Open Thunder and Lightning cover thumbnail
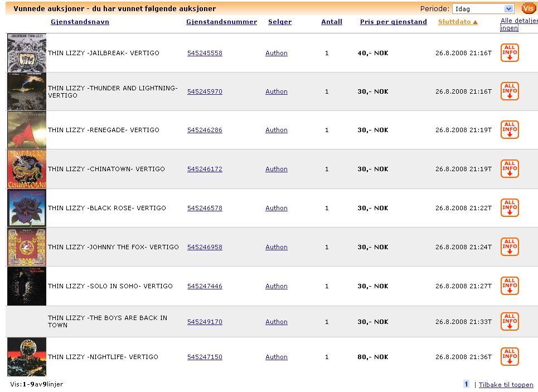This screenshot has width=538, height=392. coord(27,91)
